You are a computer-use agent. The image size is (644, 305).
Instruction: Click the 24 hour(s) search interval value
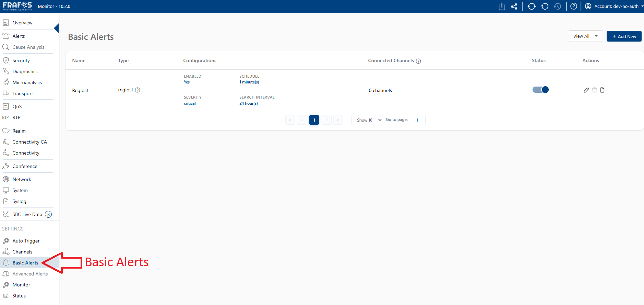(x=249, y=103)
